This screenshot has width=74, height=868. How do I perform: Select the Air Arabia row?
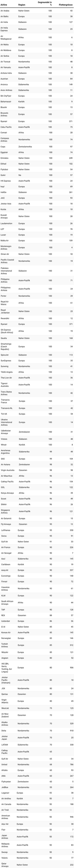[37, 11]
